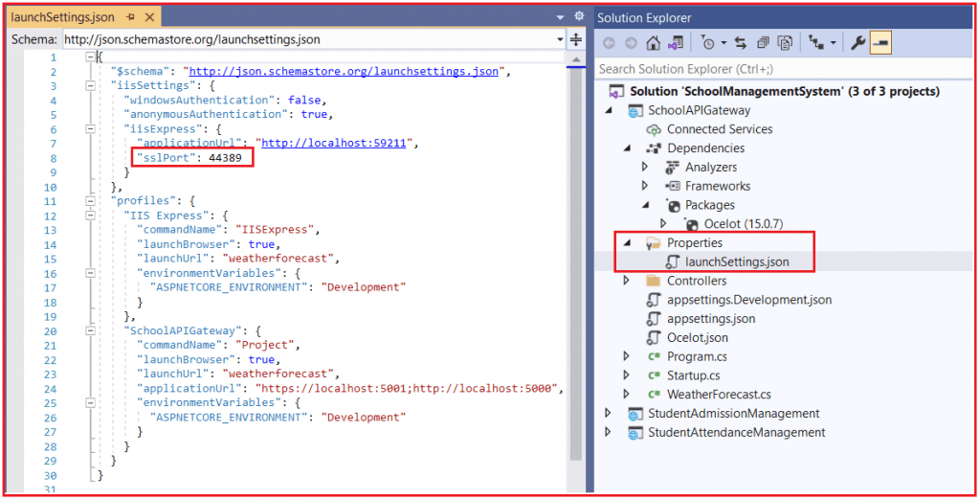This screenshot has height=500, width=980.
Task: Collapse the Properties folder node
Action: point(628,243)
